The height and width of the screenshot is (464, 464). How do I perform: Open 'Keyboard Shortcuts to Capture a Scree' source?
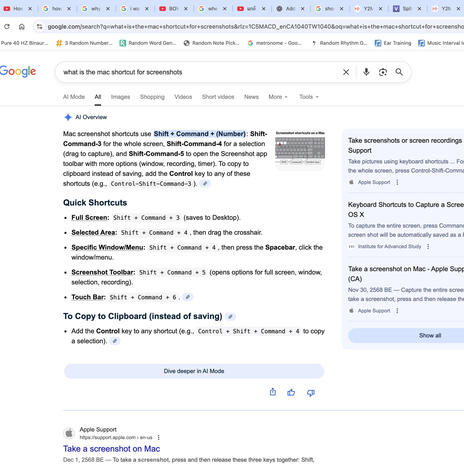pos(406,209)
